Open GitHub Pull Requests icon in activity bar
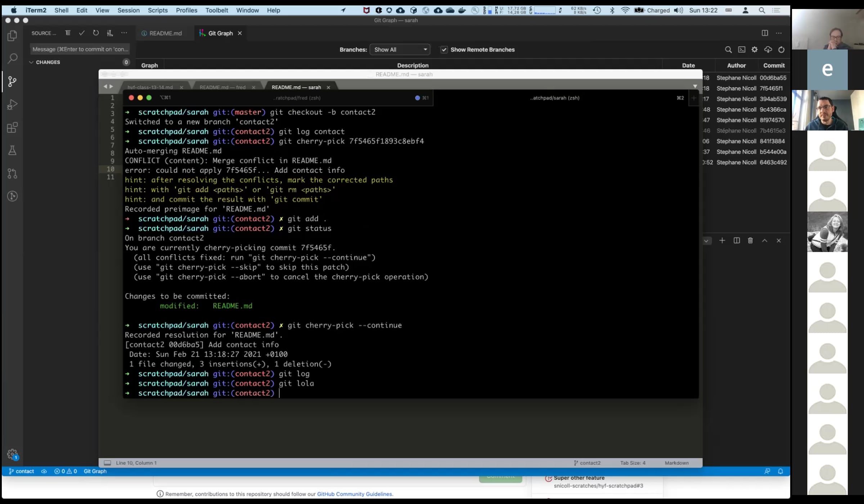This screenshot has width=864, height=504. click(x=12, y=174)
